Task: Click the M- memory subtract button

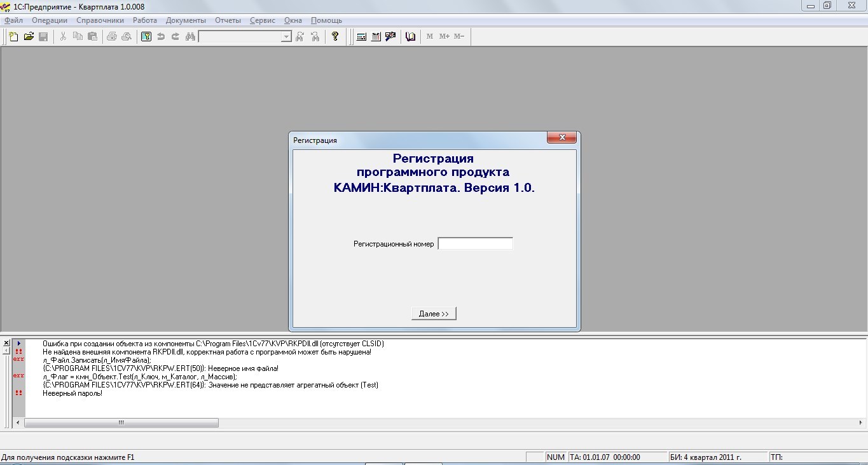Action: [x=459, y=37]
